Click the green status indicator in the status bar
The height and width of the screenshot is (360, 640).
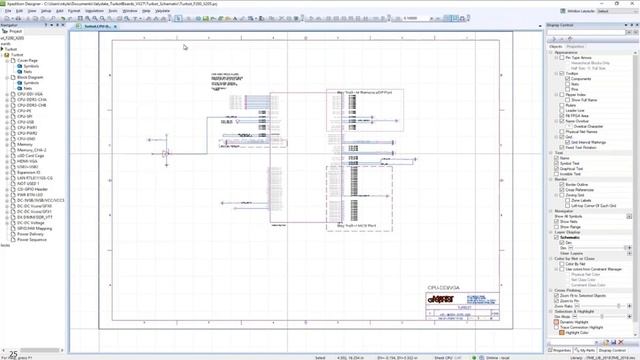tap(474, 358)
